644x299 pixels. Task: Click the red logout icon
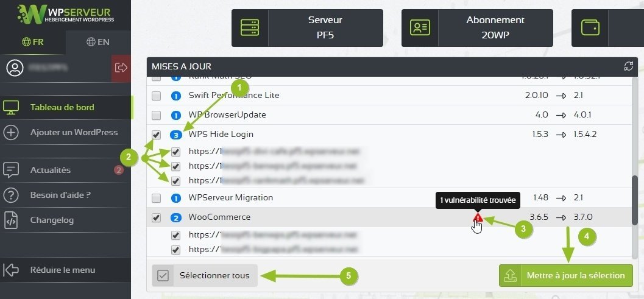[x=121, y=68]
